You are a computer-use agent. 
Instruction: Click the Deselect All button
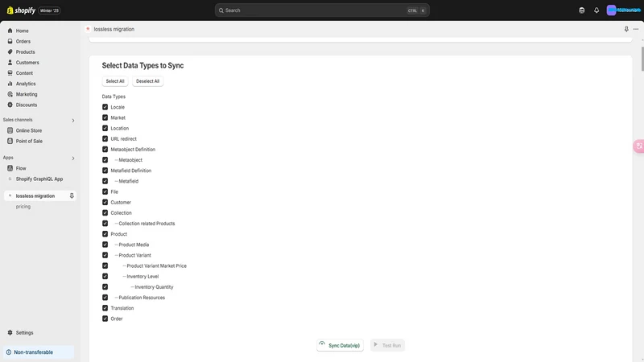(148, 81)
